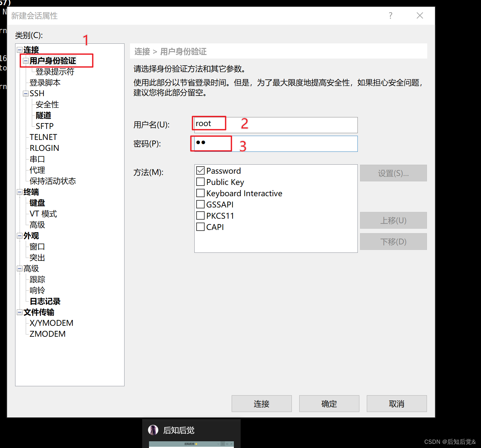Click the 后知后觉 avatar icon
The width and height of the screenshot is (481, 448).
[153, 430]
